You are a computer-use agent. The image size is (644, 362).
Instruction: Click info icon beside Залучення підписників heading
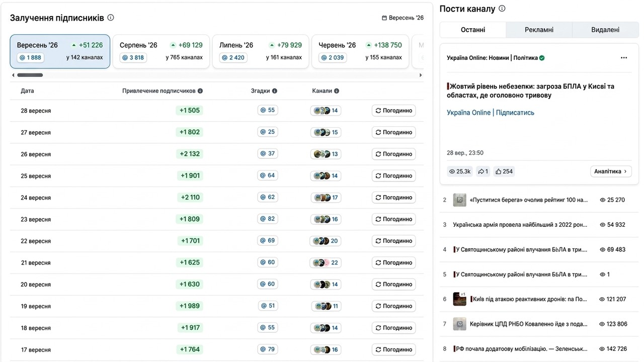tap(111, 18)
